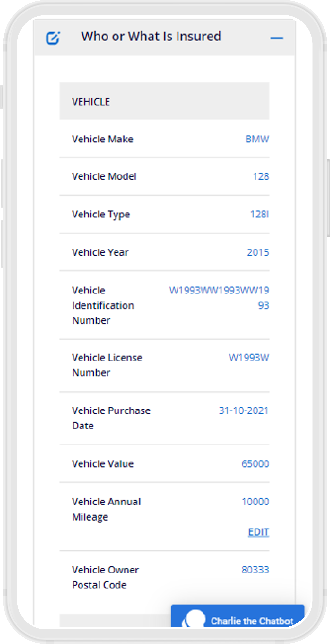Click the annual mileage value 10000
Screen dimensions: 330x644
[x=255, y=502]
